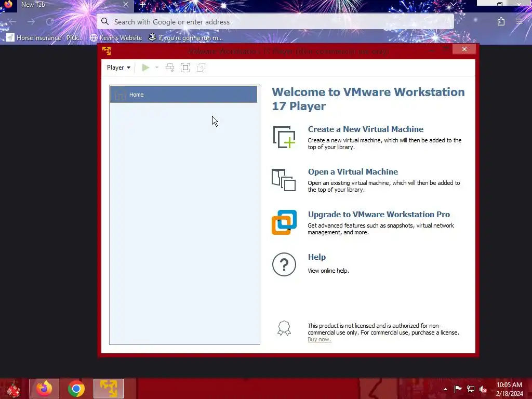Switch to Firefox on the taskbar
This screenshot has width=532, height=399.
point(44,389)
